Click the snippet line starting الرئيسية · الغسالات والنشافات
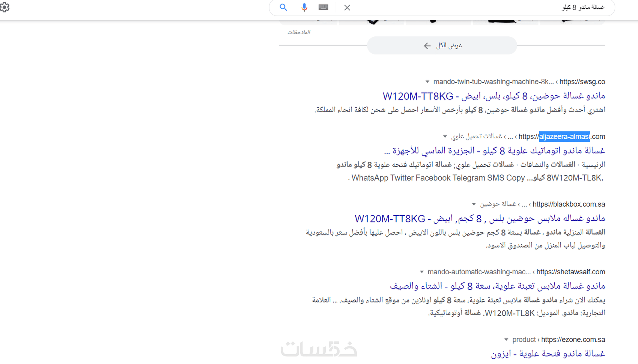Screen dimensions: 638x364 coord(471,165)
